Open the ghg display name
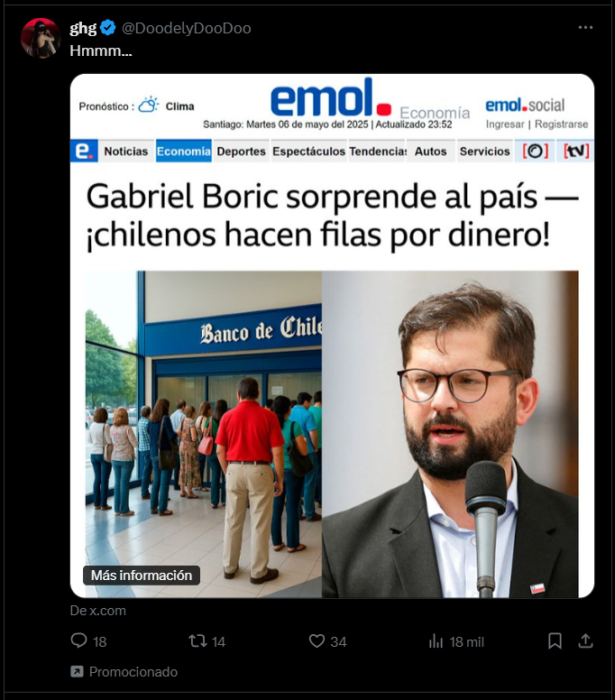The image size is (615, 700). point(83,28)
